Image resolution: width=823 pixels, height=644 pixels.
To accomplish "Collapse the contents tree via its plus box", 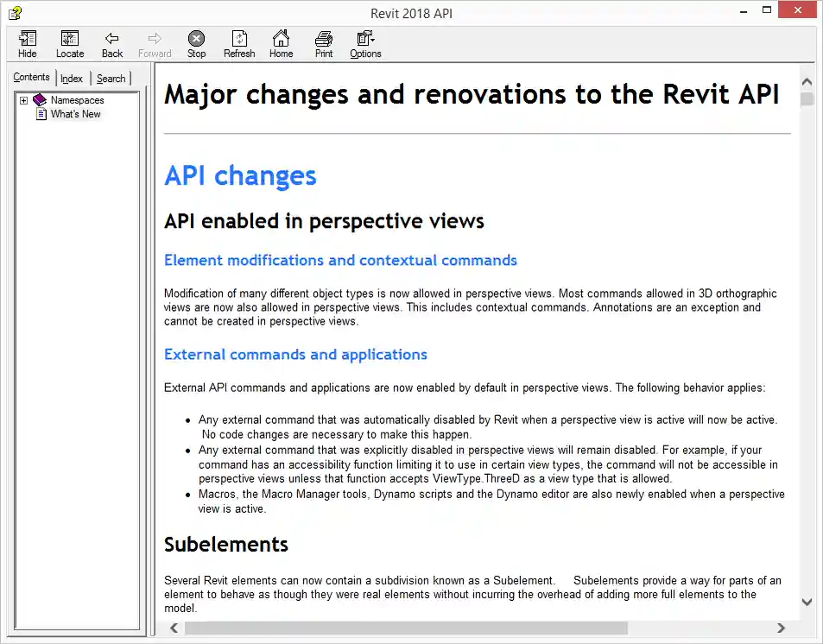I will pyautogui.click(x=23, y=99).
